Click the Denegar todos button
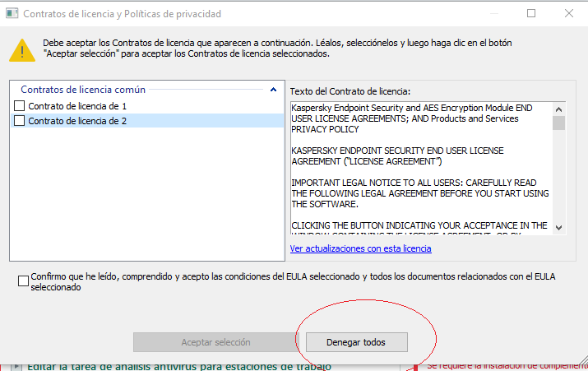588x371 pixels. pyautogui.click(x=357, y=342)
